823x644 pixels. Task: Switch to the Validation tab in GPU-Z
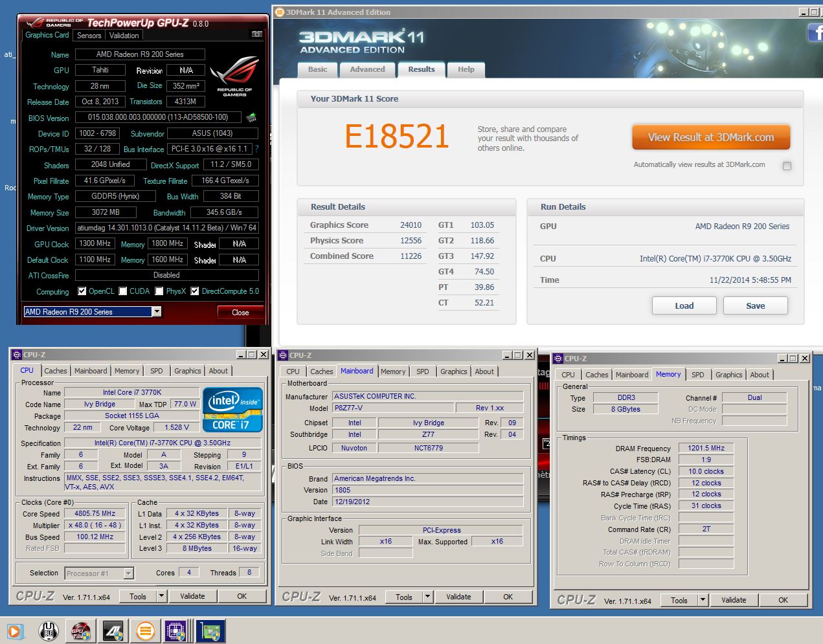124,36
